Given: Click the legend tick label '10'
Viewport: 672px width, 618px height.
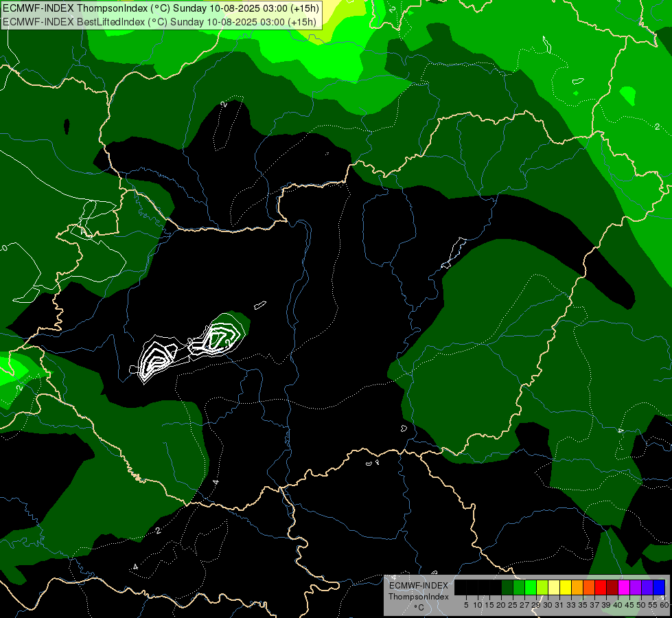Looking at the screenshot, I should (x=478, y=605).
